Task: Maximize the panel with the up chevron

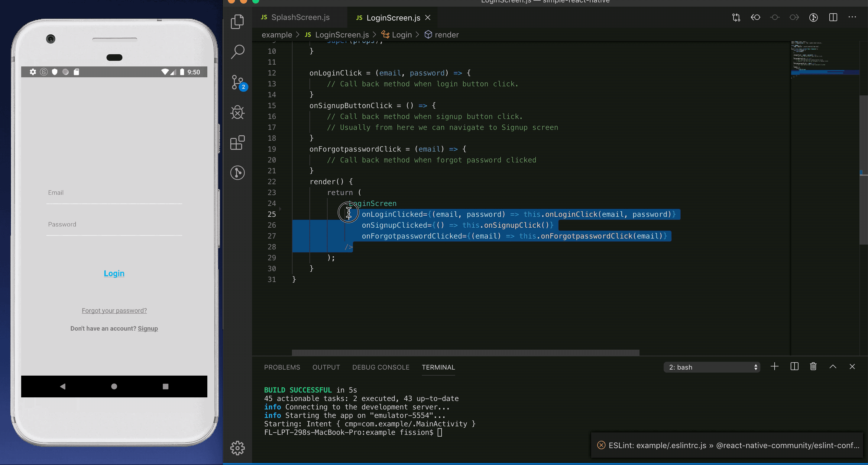Action: [x=833, y=366]
